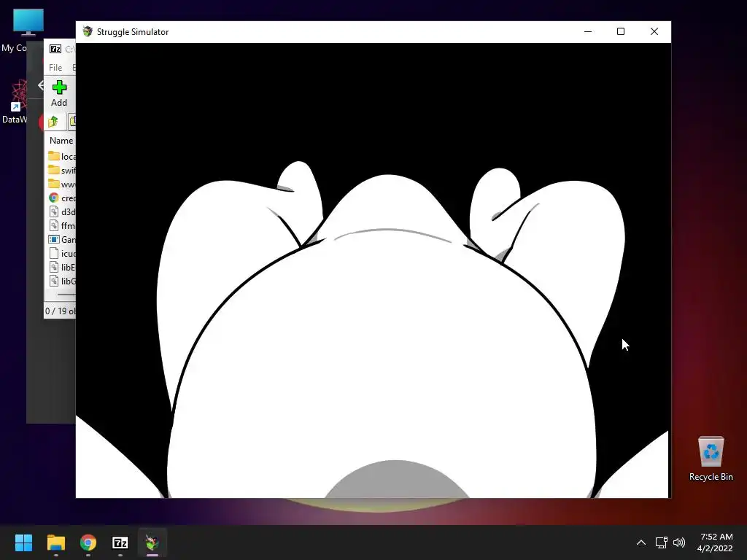Open the File menu in 7-Zip
The width and height of the screenshot is (747, 560).
tap(55, 68)
